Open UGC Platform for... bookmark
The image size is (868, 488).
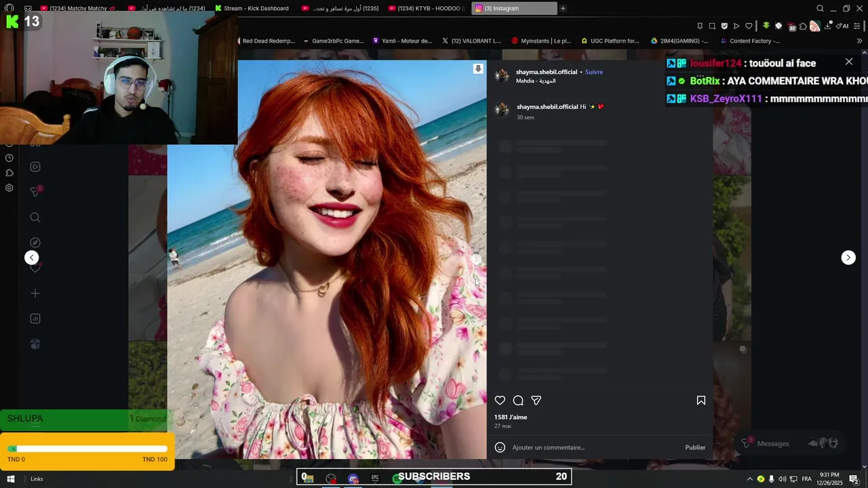pyautogui.click(x=610, y=41)
